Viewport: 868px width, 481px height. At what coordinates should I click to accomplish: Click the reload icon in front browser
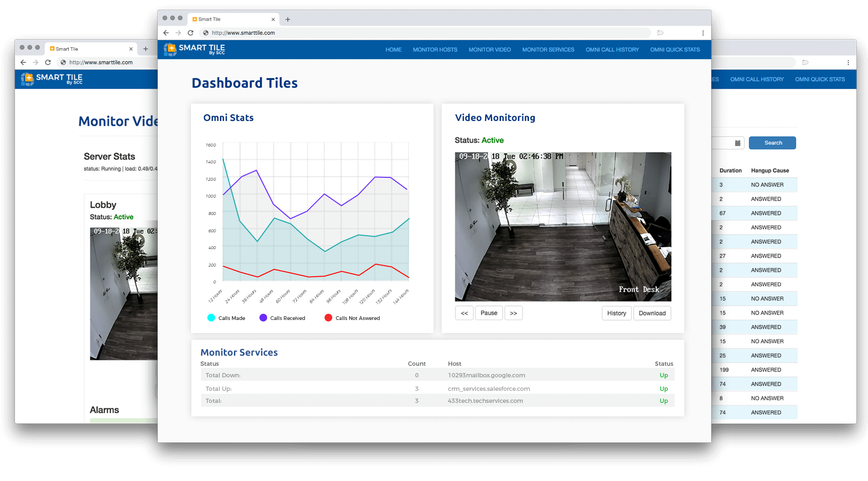point(190,33)
